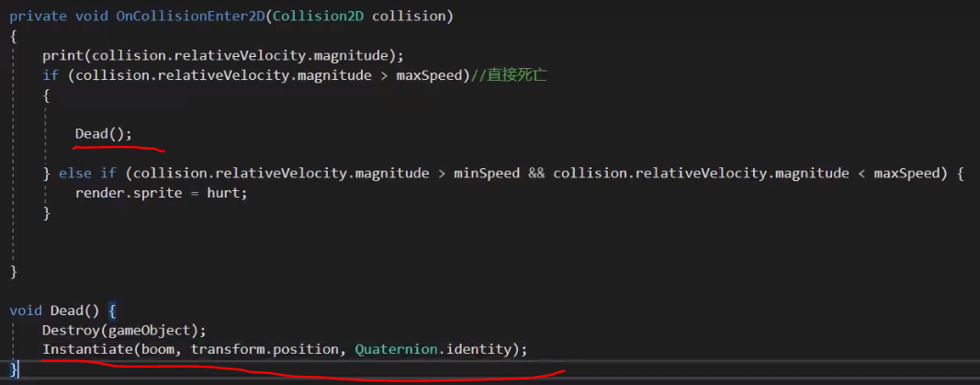980x385 pixels.
Task: Click 'transform' in the Instantiate line
Action: 228,349
